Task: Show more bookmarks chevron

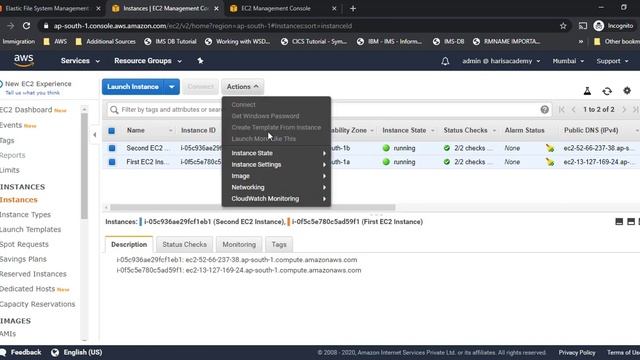Action: 580,42
